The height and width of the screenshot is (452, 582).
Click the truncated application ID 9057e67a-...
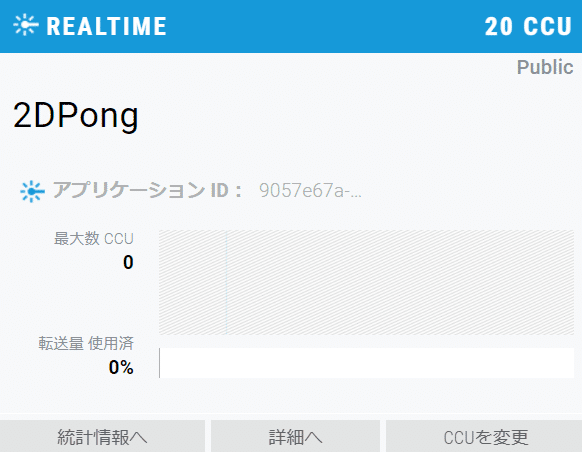click(x=310, y=191)
